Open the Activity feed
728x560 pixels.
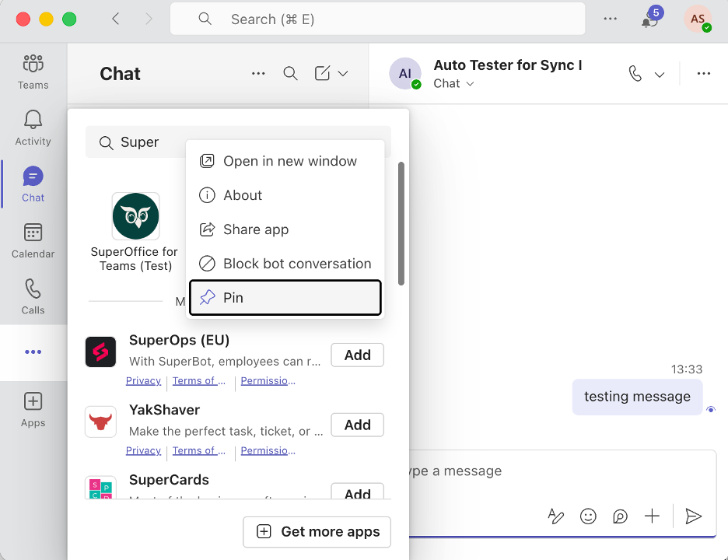(x=33, y=128)
